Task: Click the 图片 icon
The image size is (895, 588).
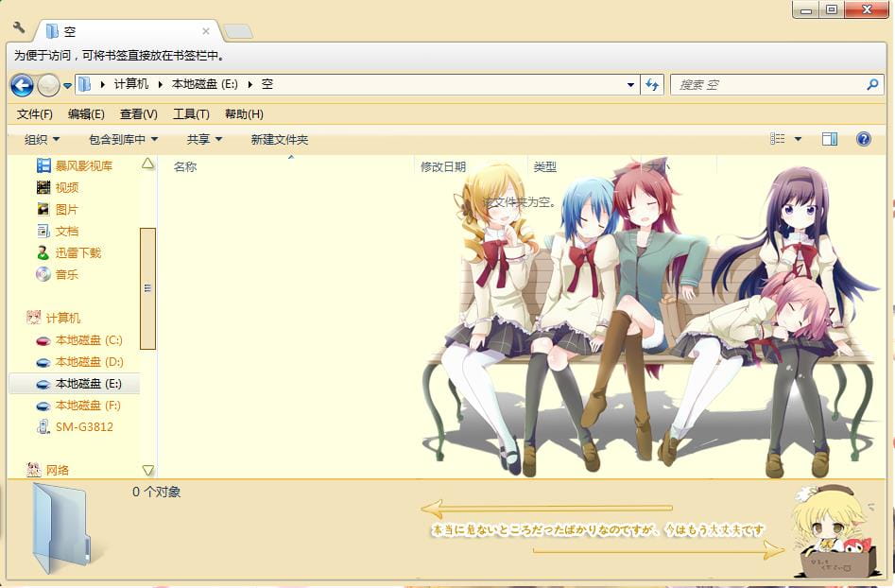Action: pyautogui.click(x=43, y=209)
